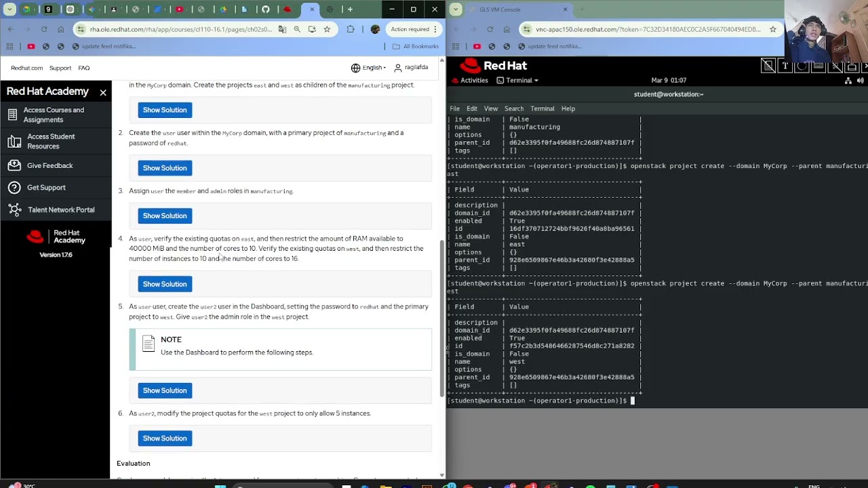
Task: Open the ragilafda user account menu
Action: pos(411,68)
